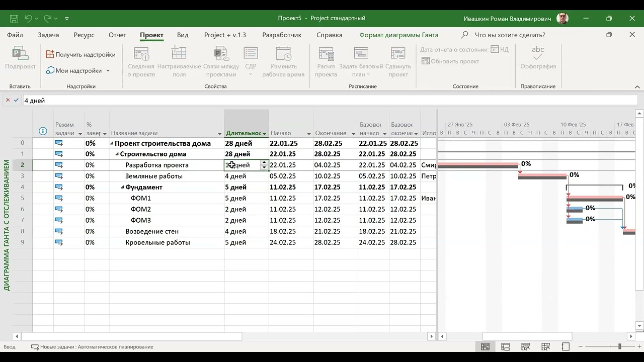Click the Что вы хотите сделать search box
Screen dimensions: 644x362
point(510,35)
